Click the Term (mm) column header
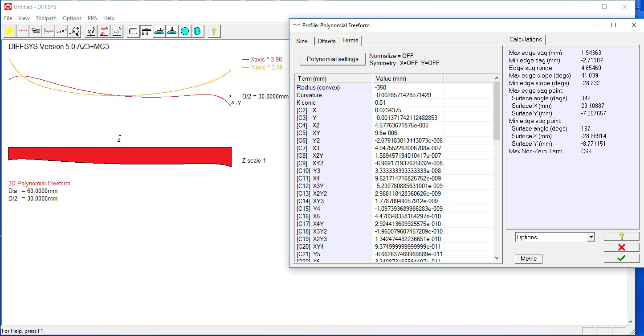Image resolution: width=644 pixels, height=336 pixels. (x=334, y=78)
